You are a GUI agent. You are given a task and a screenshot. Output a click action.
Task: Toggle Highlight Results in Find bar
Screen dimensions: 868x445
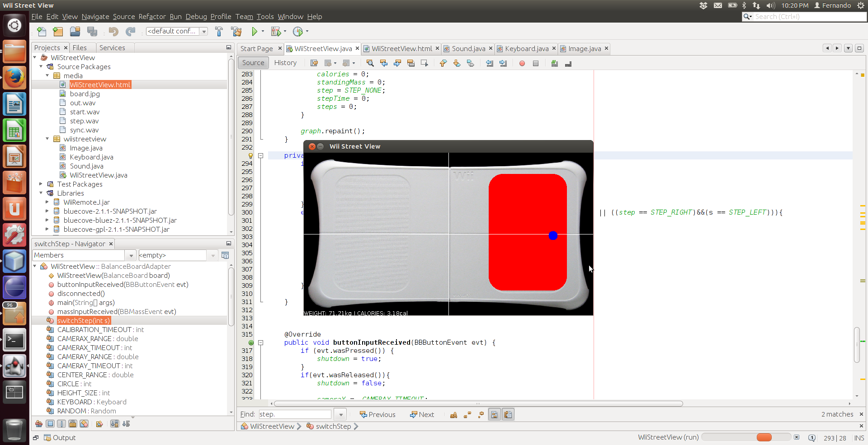[x=495, y=415]
